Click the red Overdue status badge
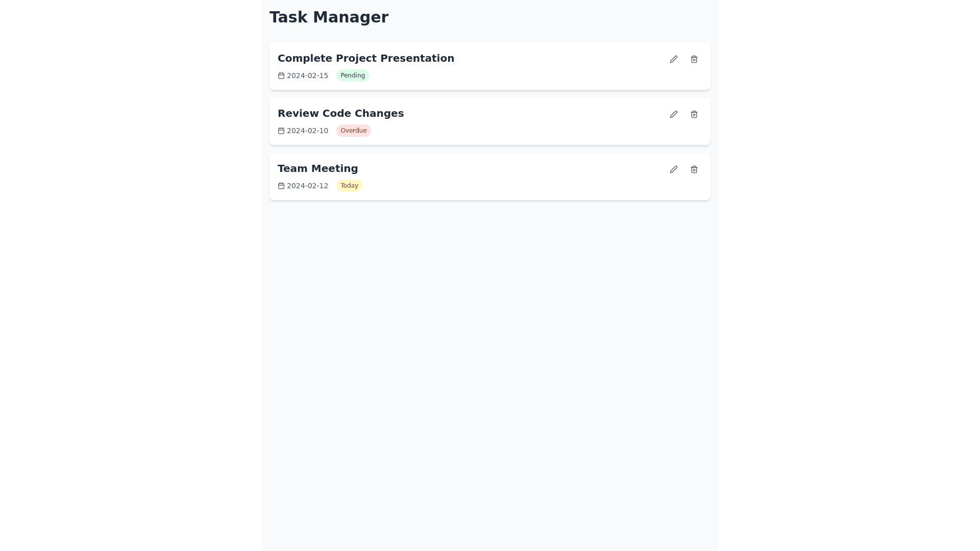Image resolution: width=980 pixels, height=551 pixels. [x=353, y=131]
